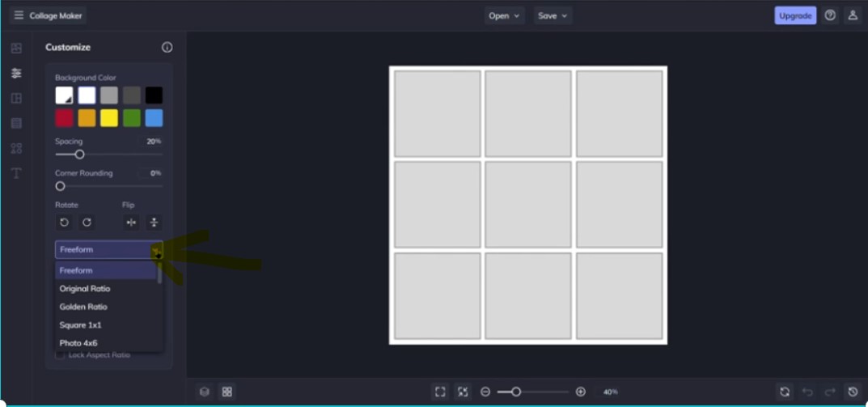The height and width of the screenshot is (407, 868).
Task: Open the Text tool in sidebar
Action: 16,173
